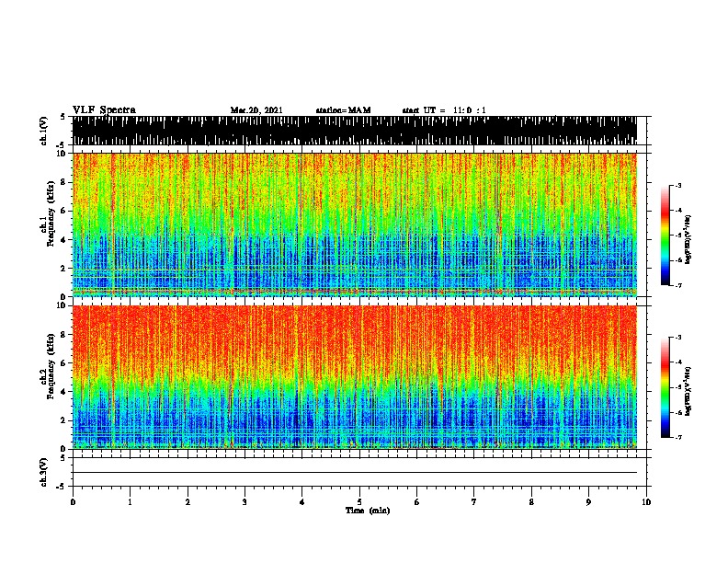728x563 pixels.
Task: Click the time axis tick label "6"
Action: pos(417,502)
